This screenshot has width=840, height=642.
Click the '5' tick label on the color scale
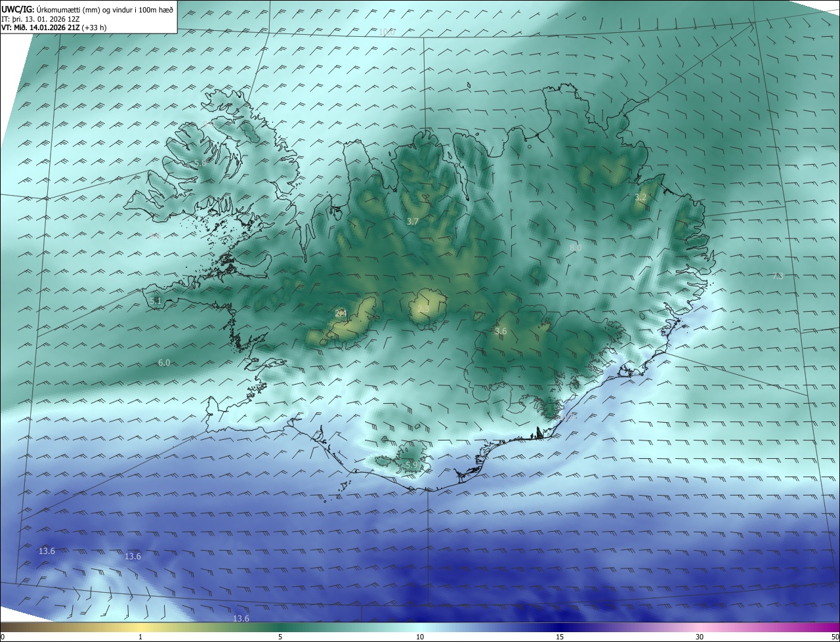pos(280,637)
